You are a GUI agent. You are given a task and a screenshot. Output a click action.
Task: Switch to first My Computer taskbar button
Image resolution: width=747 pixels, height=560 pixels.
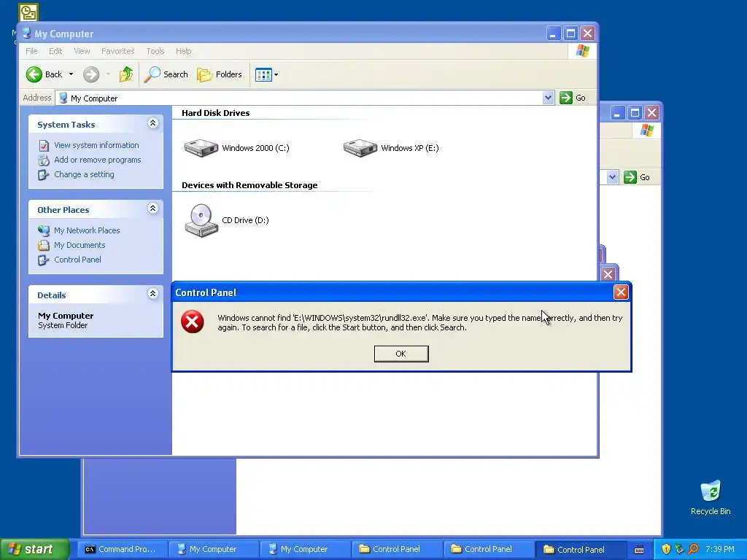click(214, 549)
